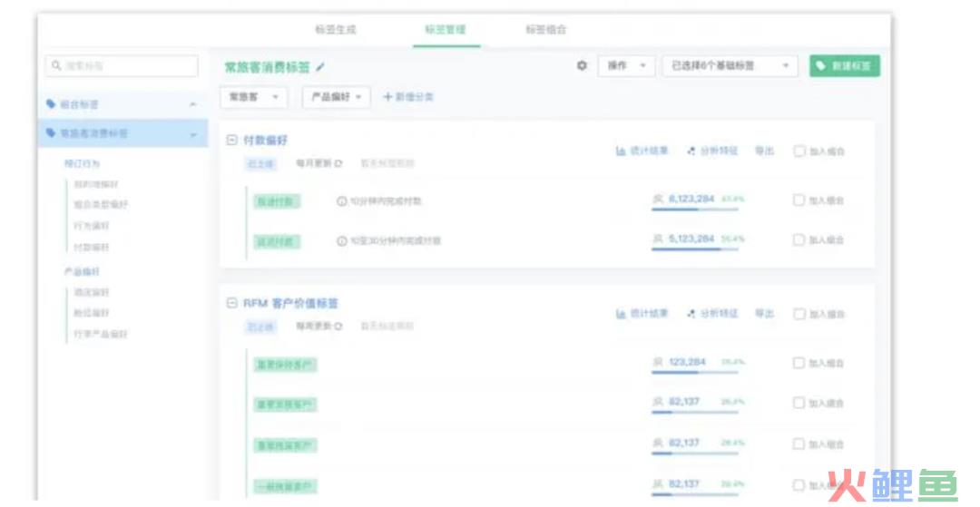Open 统计结果 for 付款偏好
The height and width of the screenshot is (507, 980).
(642, 151)
